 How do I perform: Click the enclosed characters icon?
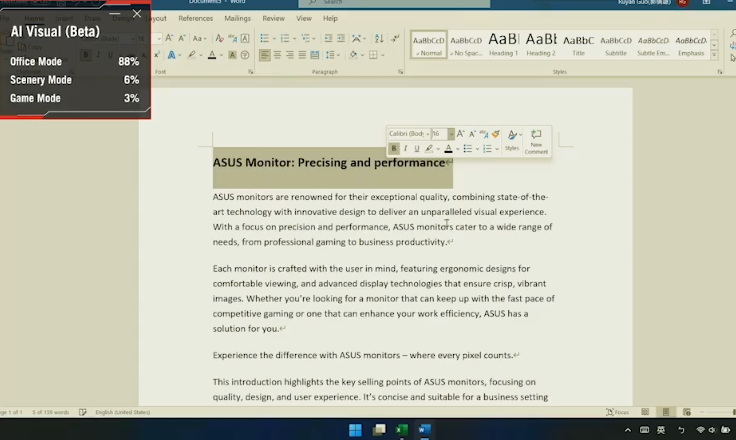coord(245,55)
